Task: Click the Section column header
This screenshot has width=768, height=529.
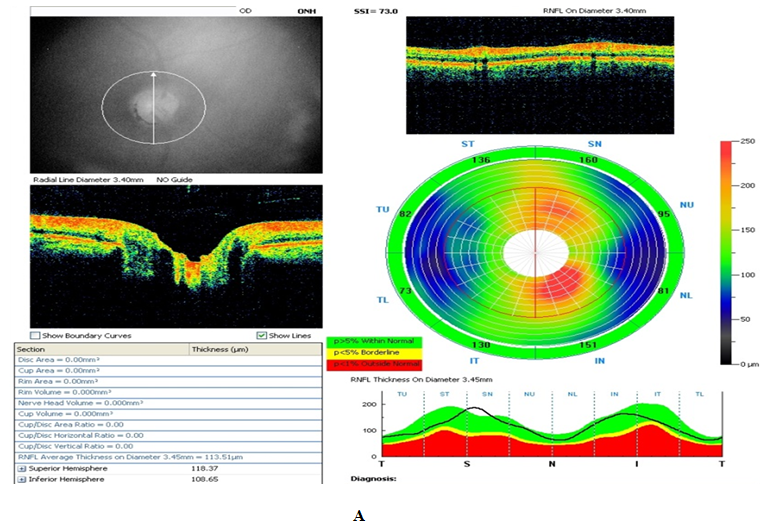Action: click(100, 349)
